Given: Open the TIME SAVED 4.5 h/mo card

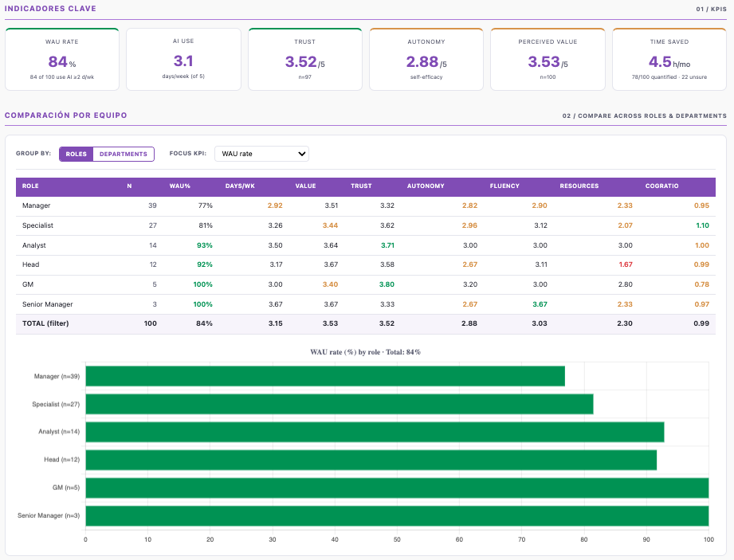Looking at the screenshot, I should (669, 60).
